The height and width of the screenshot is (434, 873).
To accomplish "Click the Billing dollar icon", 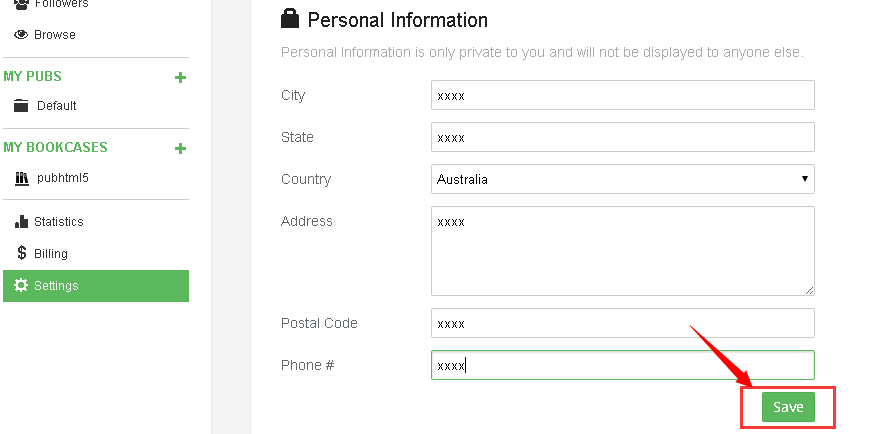I will point(22,253).
